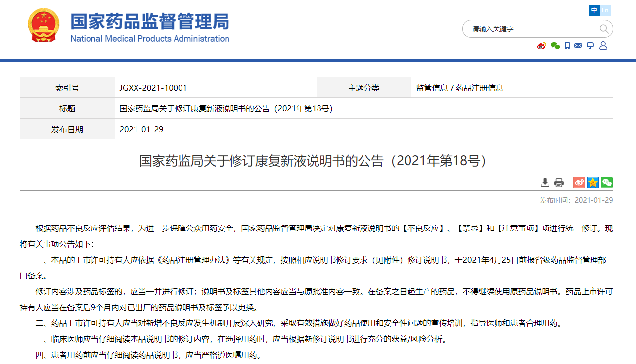Click the 请输入关键字 search field

[x=532, y=29]
